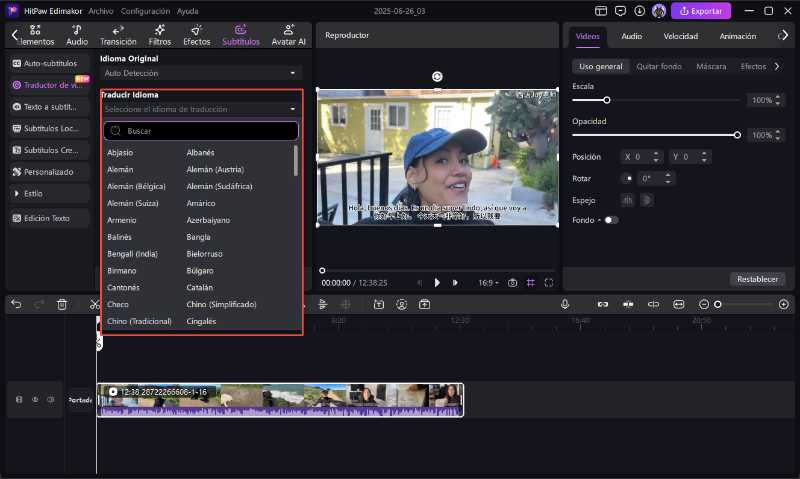Click the face/avatar timeline icon
Viewport: 800px width, 479px height.
402,305
